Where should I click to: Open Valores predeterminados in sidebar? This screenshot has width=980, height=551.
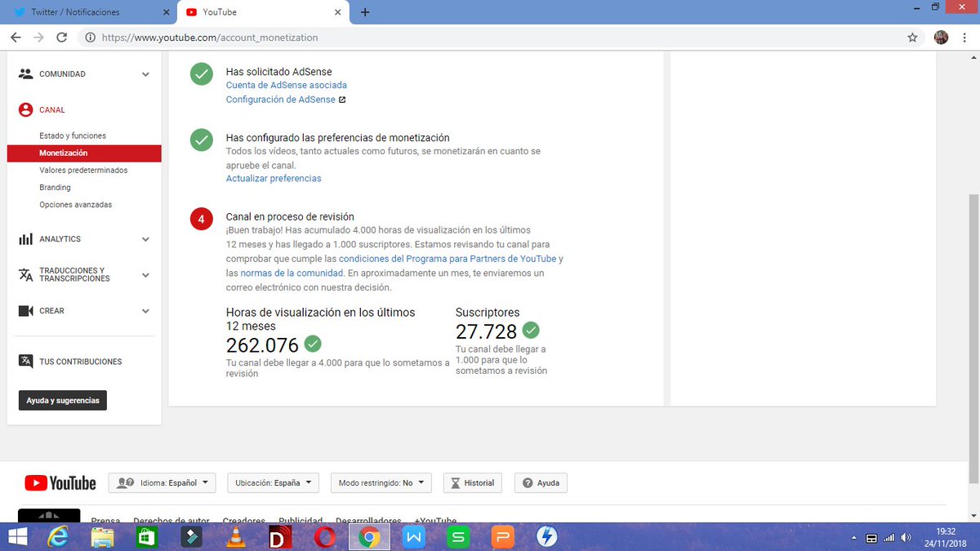coord(83,171)
